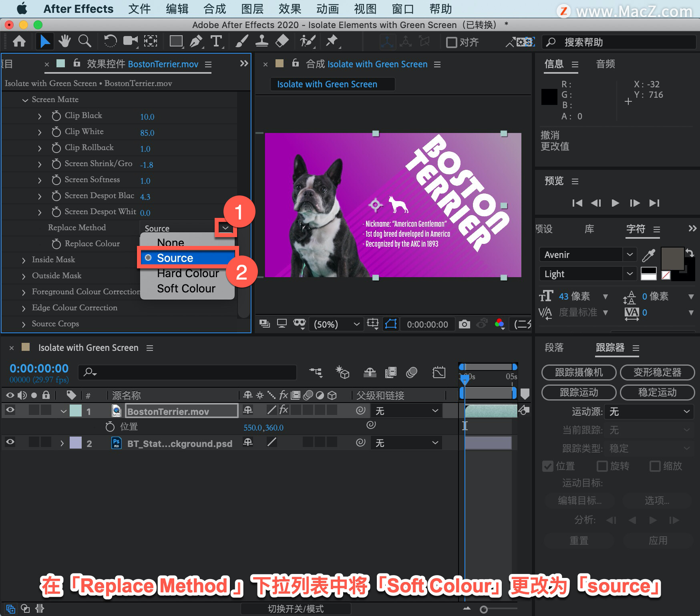
Task: Select the Brush tool
Action: click(x=241, y=41)
